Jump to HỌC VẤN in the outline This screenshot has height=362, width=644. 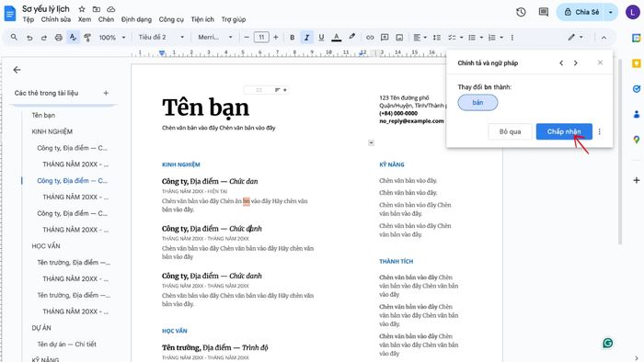46,246
